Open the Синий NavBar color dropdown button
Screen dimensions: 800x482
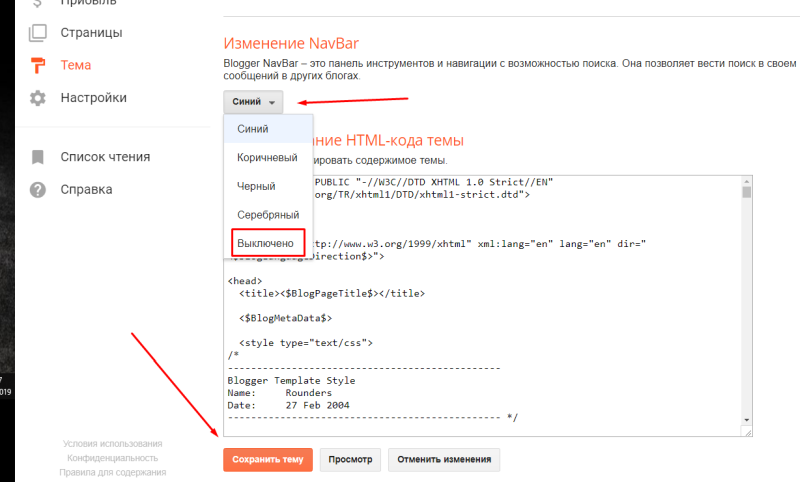click(253, 102)
